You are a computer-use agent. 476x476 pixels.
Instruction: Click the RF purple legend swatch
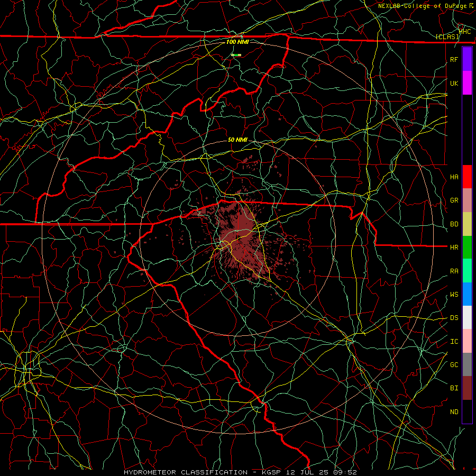(467, 59)
